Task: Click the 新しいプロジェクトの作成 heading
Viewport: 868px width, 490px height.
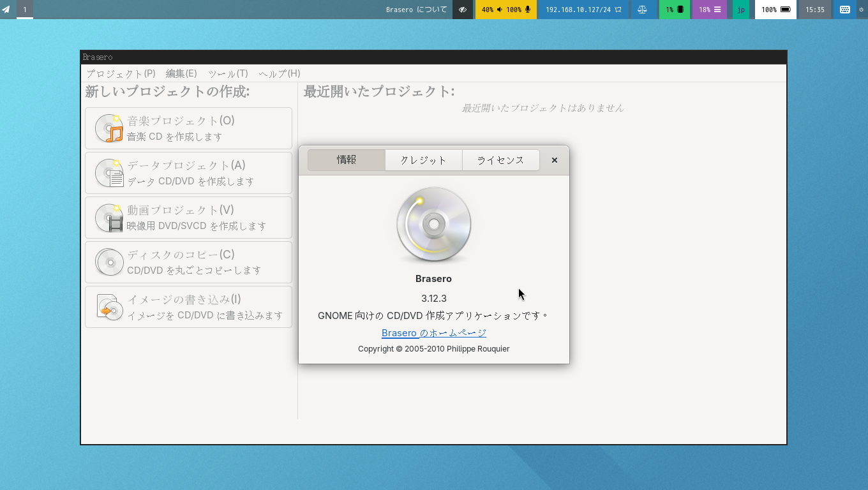Action: (167, 92)
